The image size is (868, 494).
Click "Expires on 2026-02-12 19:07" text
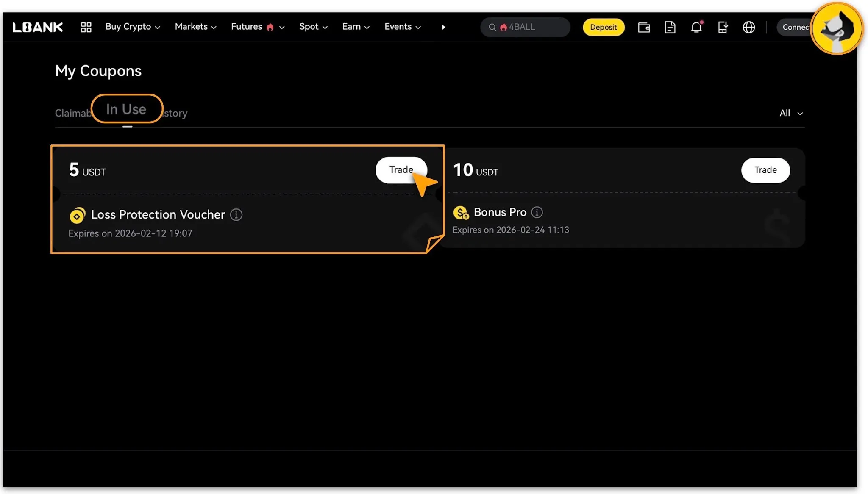coord(131,233)
